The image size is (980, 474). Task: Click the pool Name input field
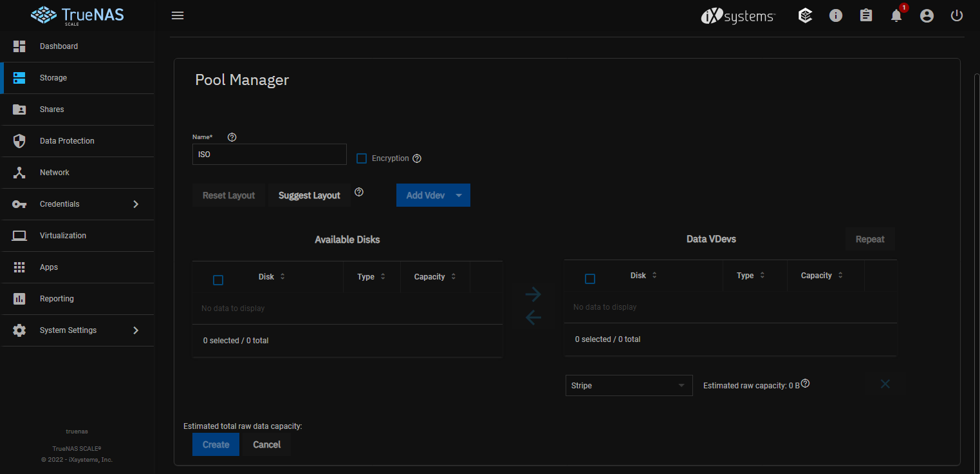click(x=270, y=154)
